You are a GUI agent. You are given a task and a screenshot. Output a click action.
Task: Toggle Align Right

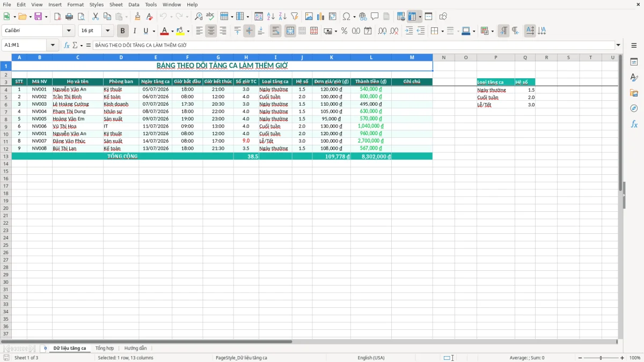[x=223, y=31]
